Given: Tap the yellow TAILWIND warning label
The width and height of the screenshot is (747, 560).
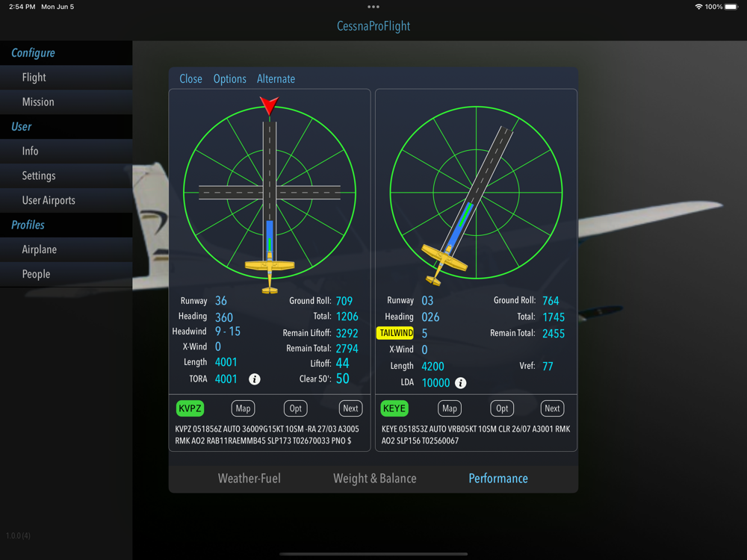Looking at the screenshot, I should 395,333.
